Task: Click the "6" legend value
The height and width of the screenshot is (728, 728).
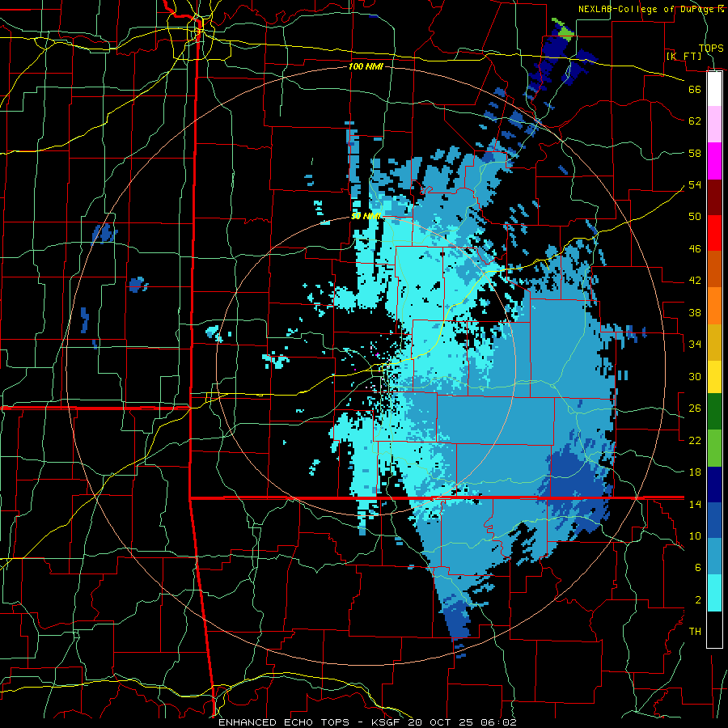Action: [x=698, y=568]
